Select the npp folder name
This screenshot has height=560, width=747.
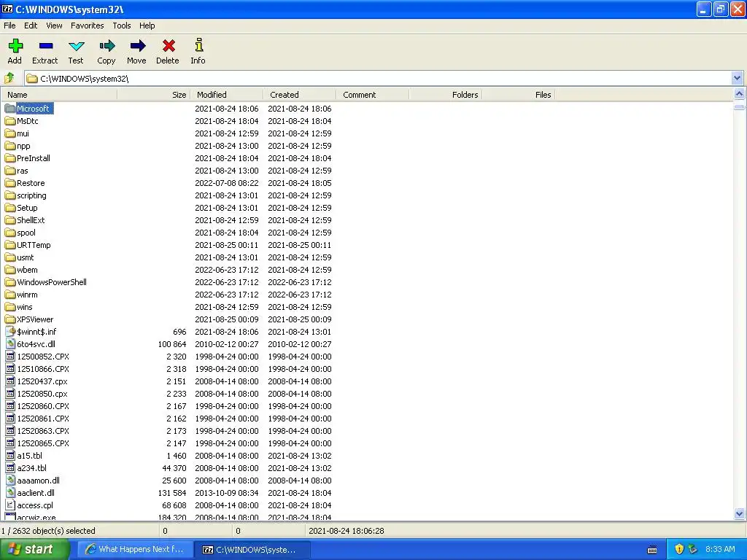(23, 146)
